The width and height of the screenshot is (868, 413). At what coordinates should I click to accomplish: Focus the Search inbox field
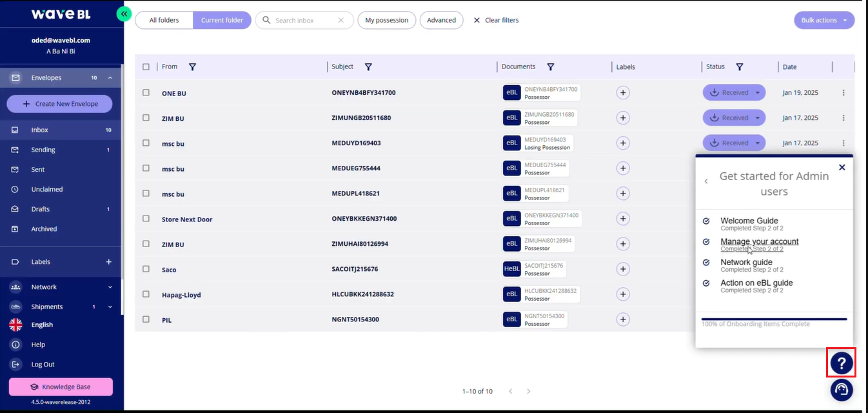click(304, 21)
